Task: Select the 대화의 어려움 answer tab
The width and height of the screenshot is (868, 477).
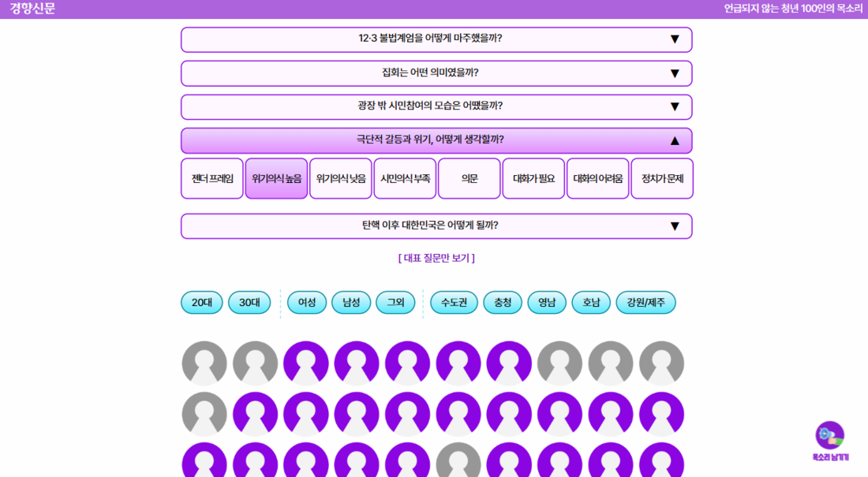Action: click(598, 179)
